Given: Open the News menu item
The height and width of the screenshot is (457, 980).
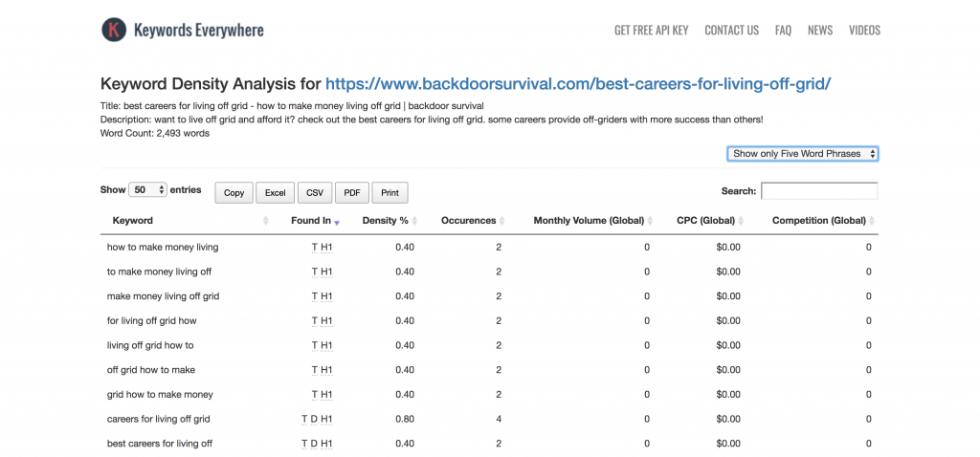Looking at the screenshot, I should 820,30.
